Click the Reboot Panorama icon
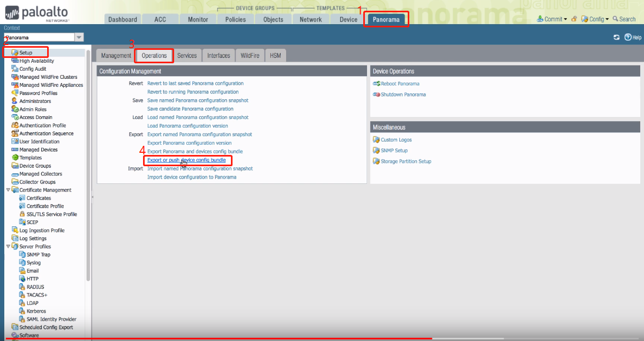 coord(376,84)
